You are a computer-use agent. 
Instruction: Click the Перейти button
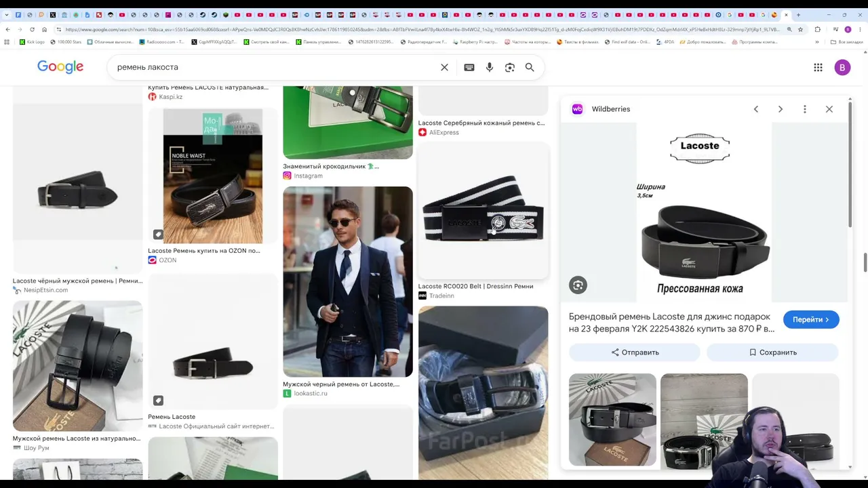pyautogui.click(x=811, y=319)
